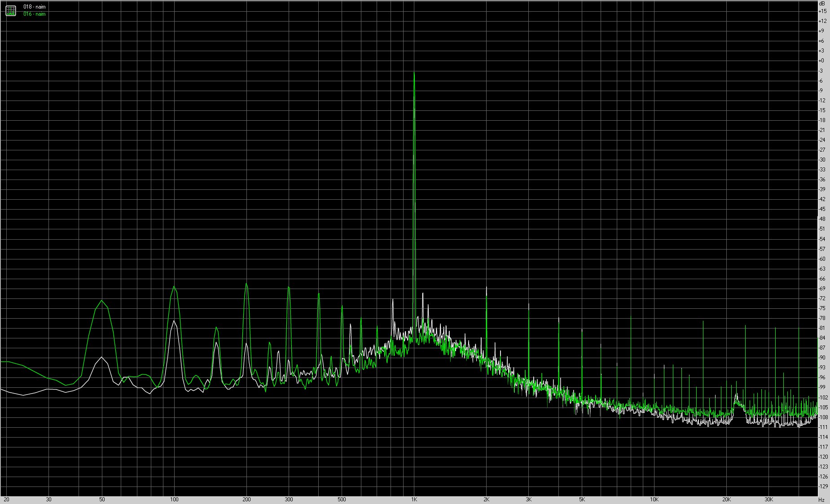Click the -3 dB level axis label
This screenshot has height=504, width=830.
coord(821,71)
